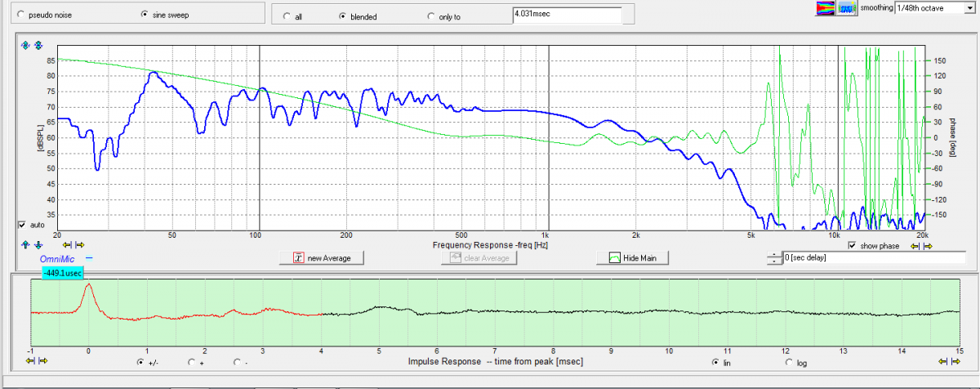The width and height of the screenshot is (980, 389).
Task: Toggle the show phase checkbox
Action: [852, 245]
